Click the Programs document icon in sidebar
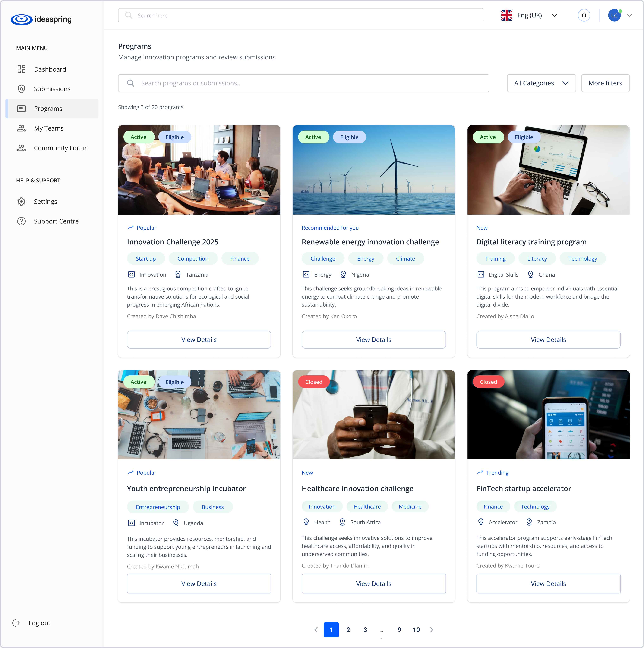This screenshot has height=648, width=644. coord(22,108)
